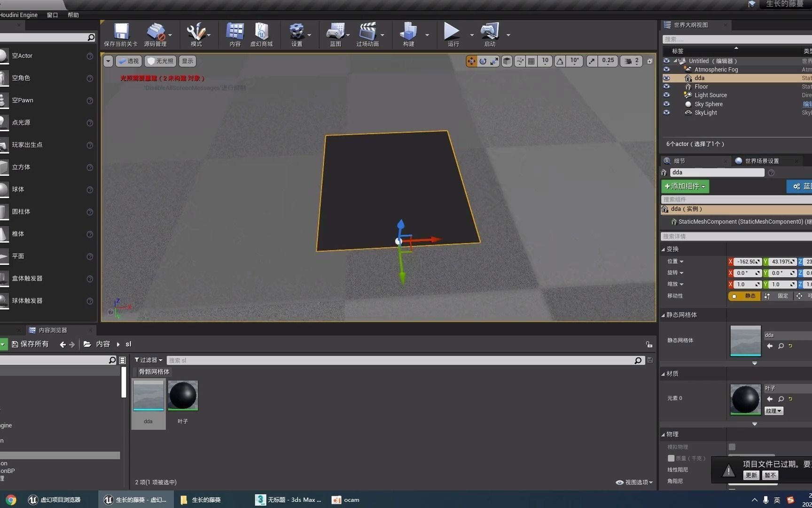812x508 pixels.
Task: Toggle grid snapping icon
Action: click(531, 61)
